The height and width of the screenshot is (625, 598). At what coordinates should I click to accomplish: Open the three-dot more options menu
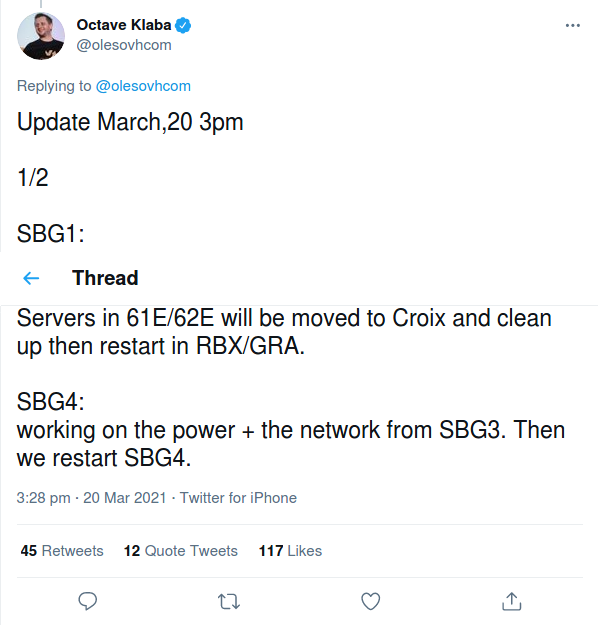click(x=573, y=26)
